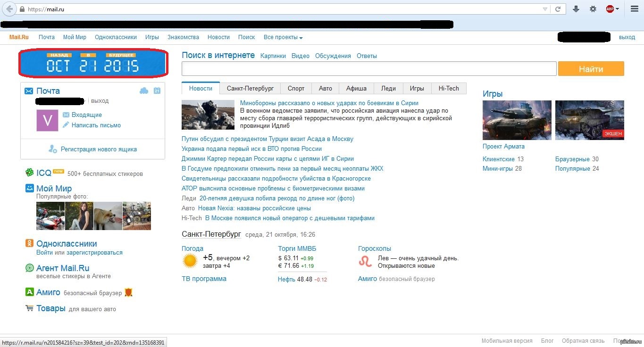Click the orange Найти search button
The image size is (644, 347).
click(591, 69)
